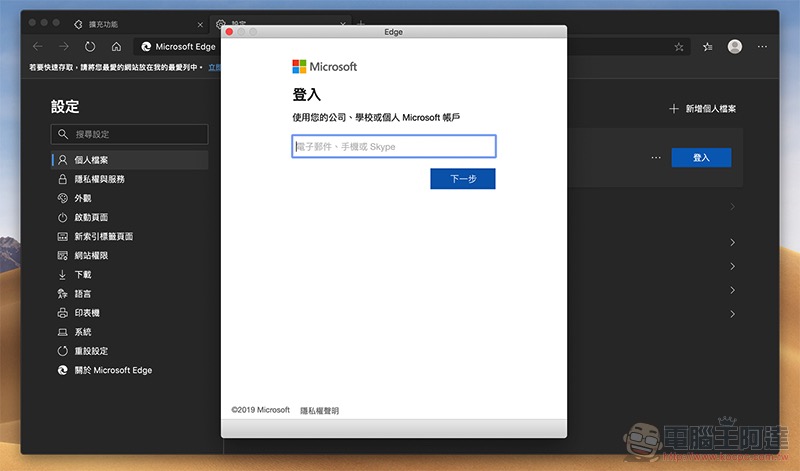800x471 pixels.
Task: Click the browser back arrow
Action: (38, 46)
